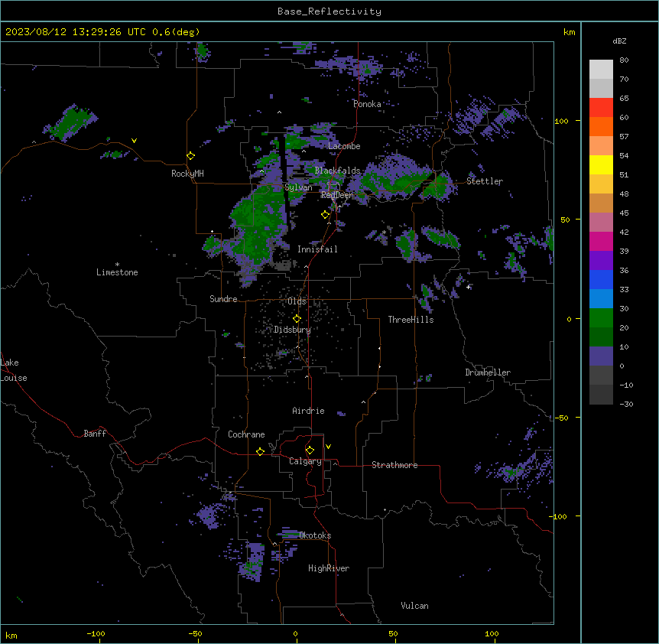
Task: Select the Sundre town label
Action: (223, 299)
